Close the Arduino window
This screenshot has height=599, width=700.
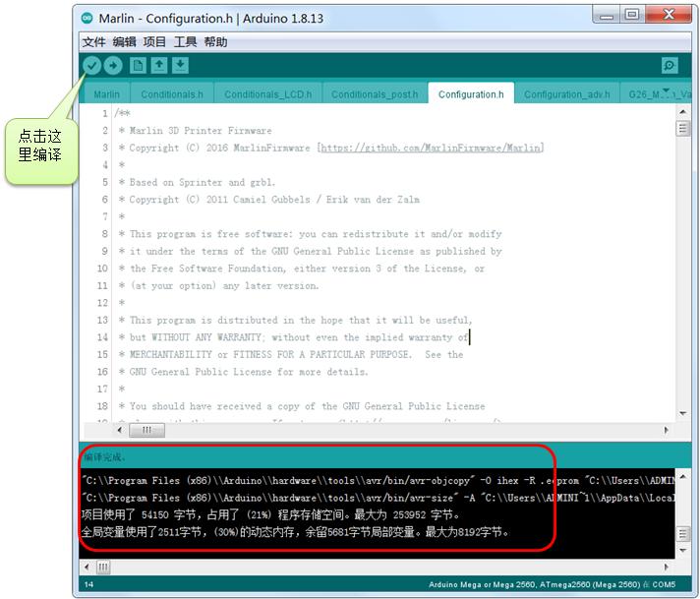tap(669, 15)
